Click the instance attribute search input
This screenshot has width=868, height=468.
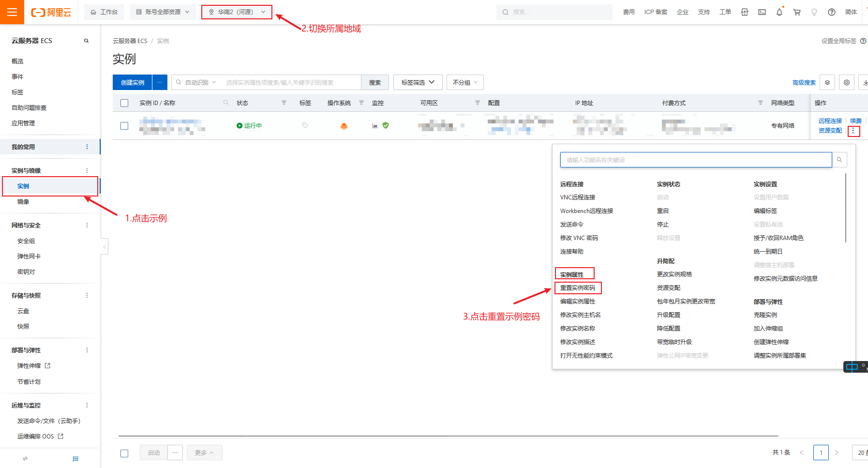pyautogui.click(x=291, y=82)
